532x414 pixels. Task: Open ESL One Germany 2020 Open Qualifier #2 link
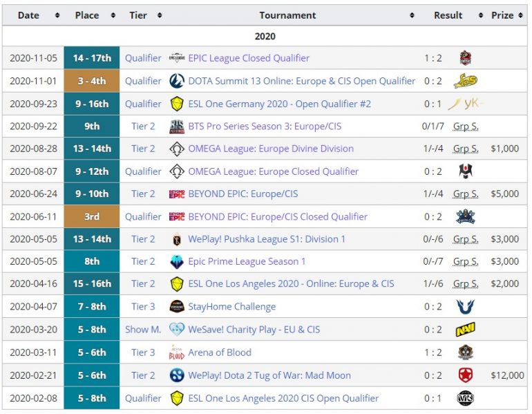click(279, 104)
